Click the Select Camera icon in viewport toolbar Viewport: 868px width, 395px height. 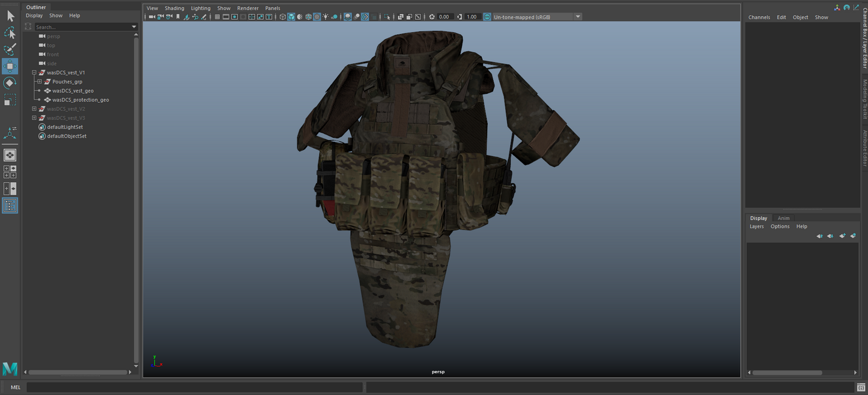[153, 17]
